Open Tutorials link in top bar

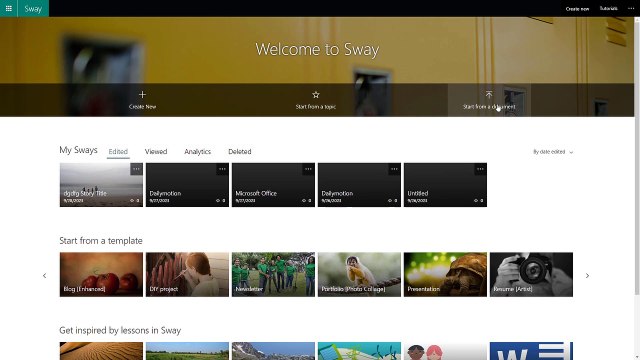[x=608, y=8]
